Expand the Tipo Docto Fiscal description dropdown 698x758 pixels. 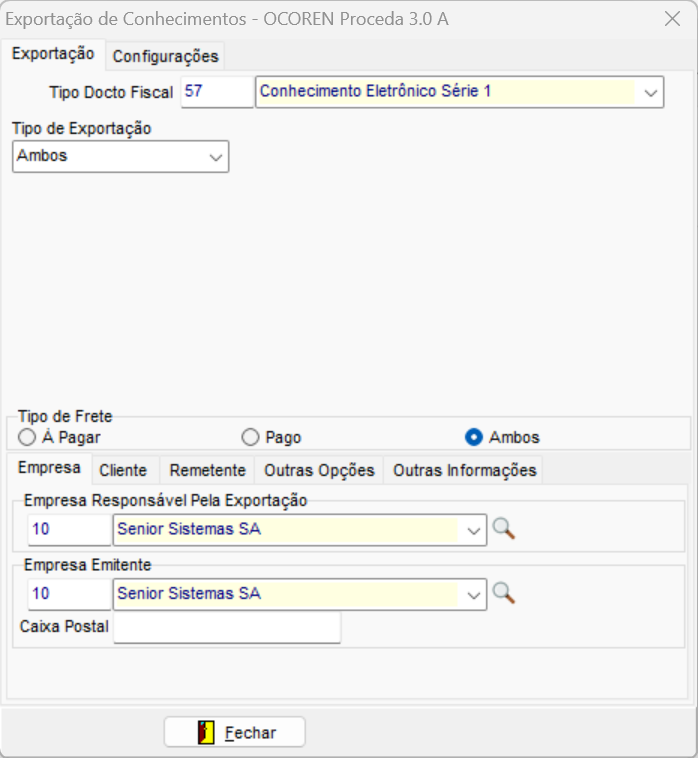[x=650, y=92]
